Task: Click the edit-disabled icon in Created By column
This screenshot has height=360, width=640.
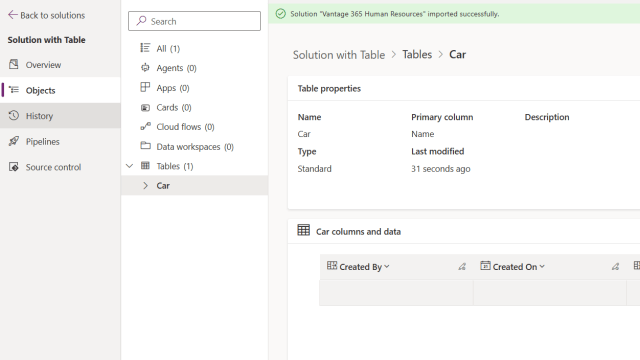Action: [462, 267]
